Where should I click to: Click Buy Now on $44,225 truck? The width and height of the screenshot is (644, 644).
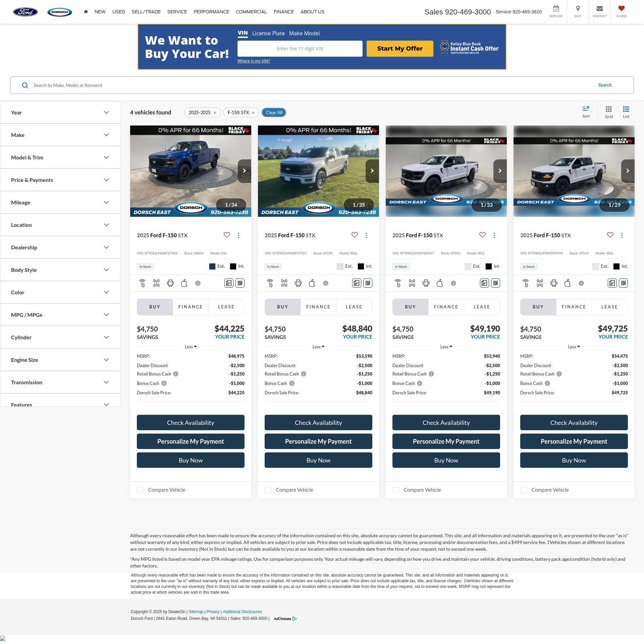(191, 460)
